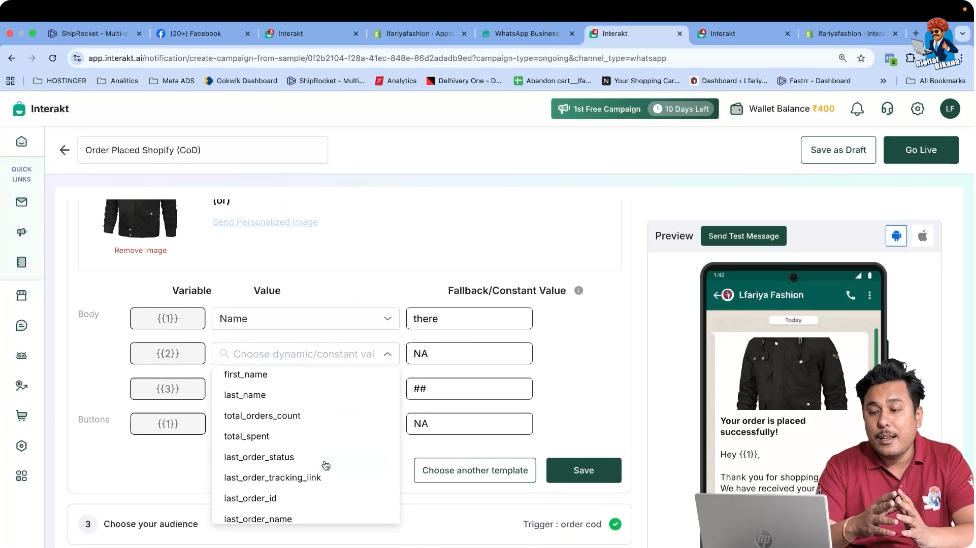Click the Buttons {{1}} fallback NA field
The height and width of the screenshot is (548, 976).
(469, 423)
